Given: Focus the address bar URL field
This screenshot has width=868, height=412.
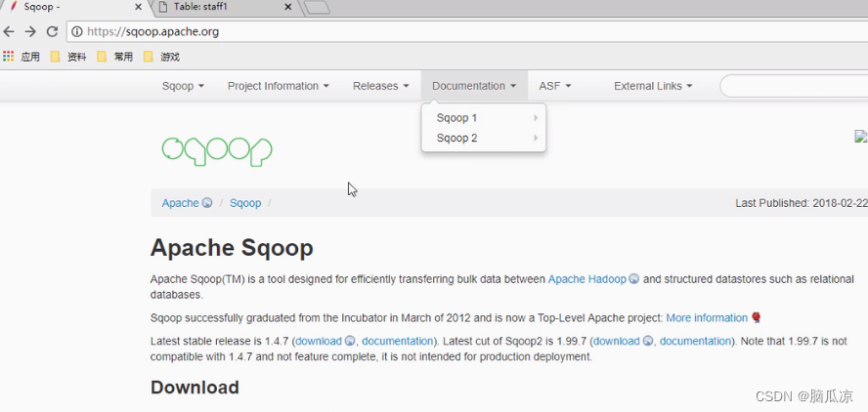Looking at the screenshot, I should 467,31.
